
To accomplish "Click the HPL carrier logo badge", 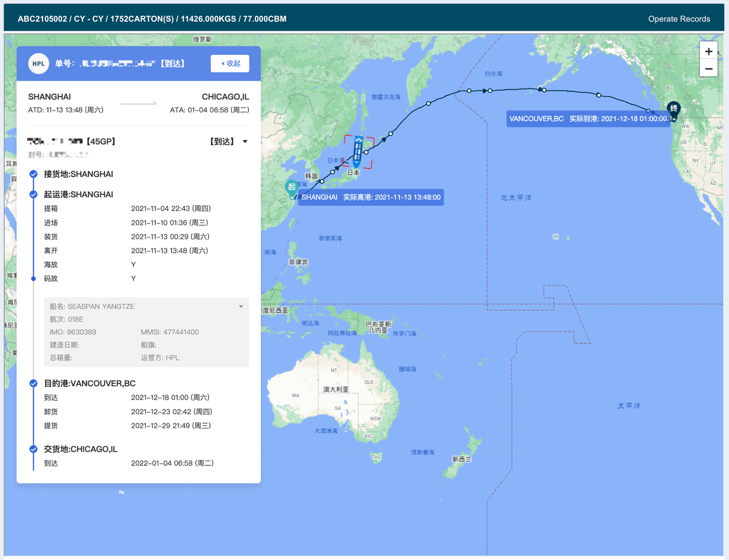I will tap(38, 64).
